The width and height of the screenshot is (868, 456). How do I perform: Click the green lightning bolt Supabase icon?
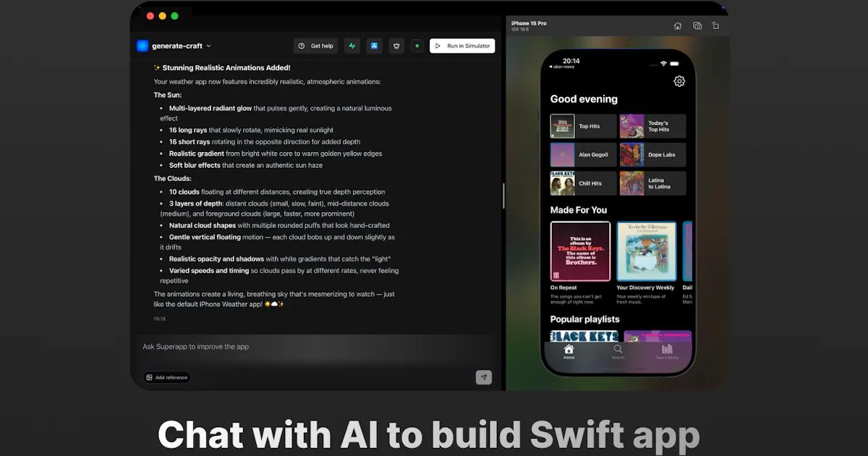click(352, 46)
